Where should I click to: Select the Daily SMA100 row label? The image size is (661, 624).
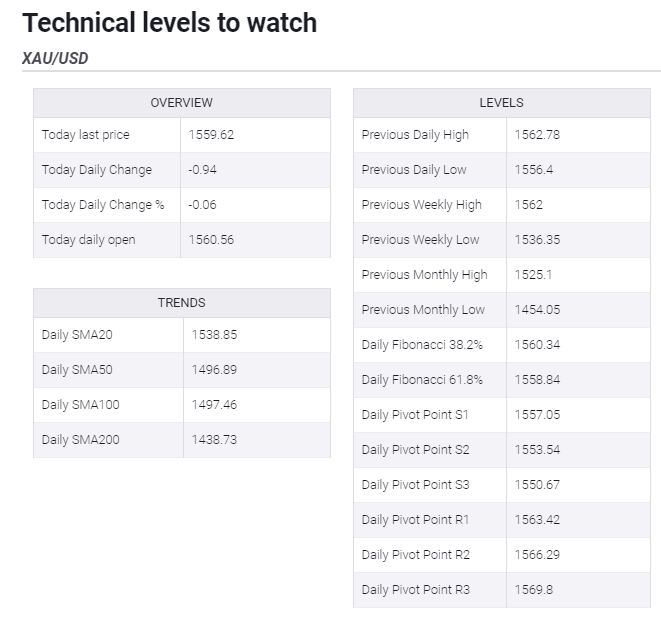tap(80, 405)
